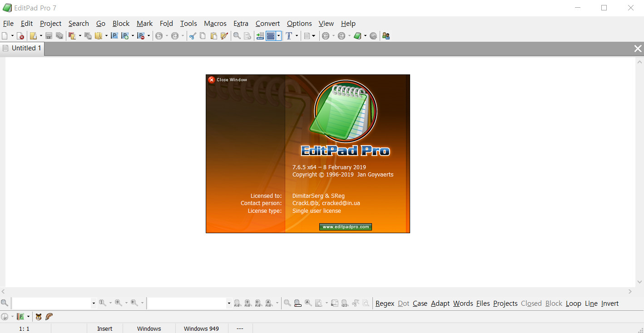Viewport: 644px width, 333px height.
Task: Open the www.editpadpro.com link
Action: pyautogui.click(x=346, y=227)
